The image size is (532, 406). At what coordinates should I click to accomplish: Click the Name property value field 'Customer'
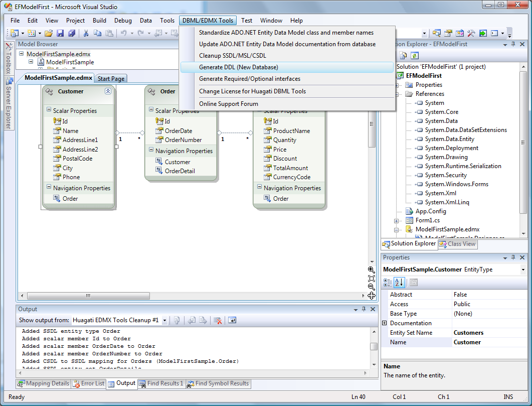click(489, 342)
